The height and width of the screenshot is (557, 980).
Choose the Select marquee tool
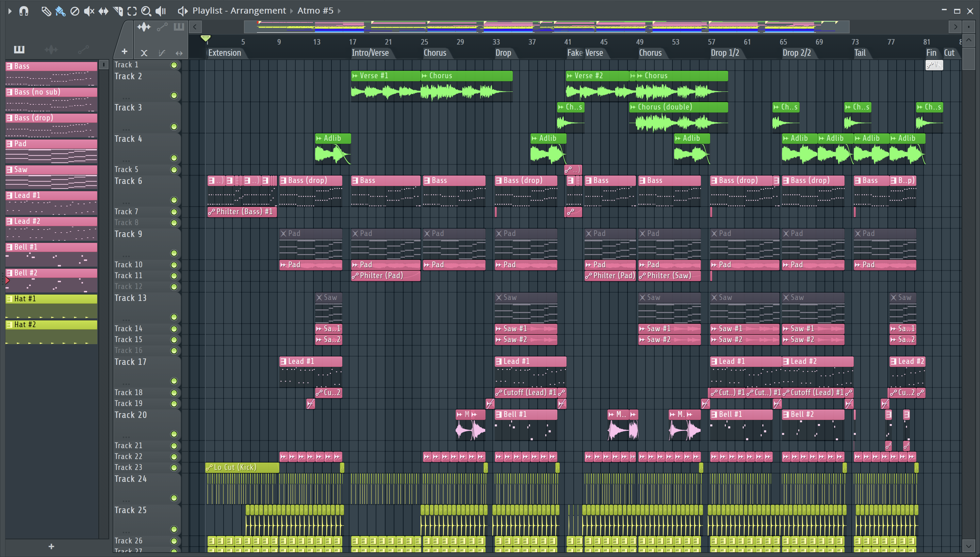132,11
